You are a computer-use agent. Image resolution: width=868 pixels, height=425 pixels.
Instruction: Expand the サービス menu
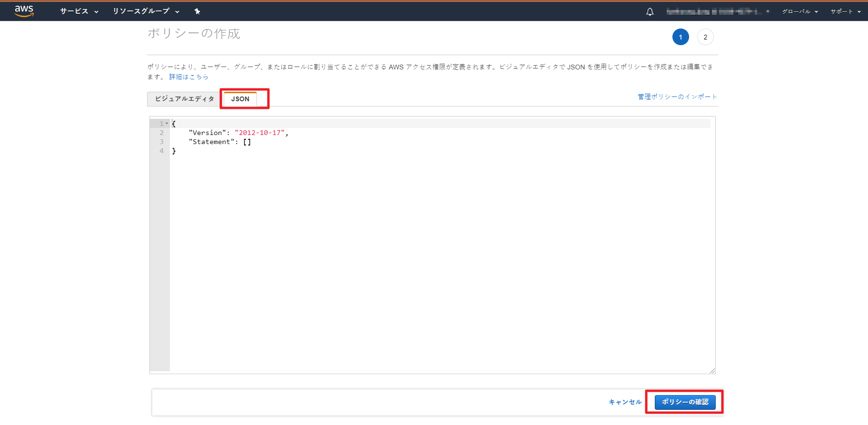click(79, 11)
